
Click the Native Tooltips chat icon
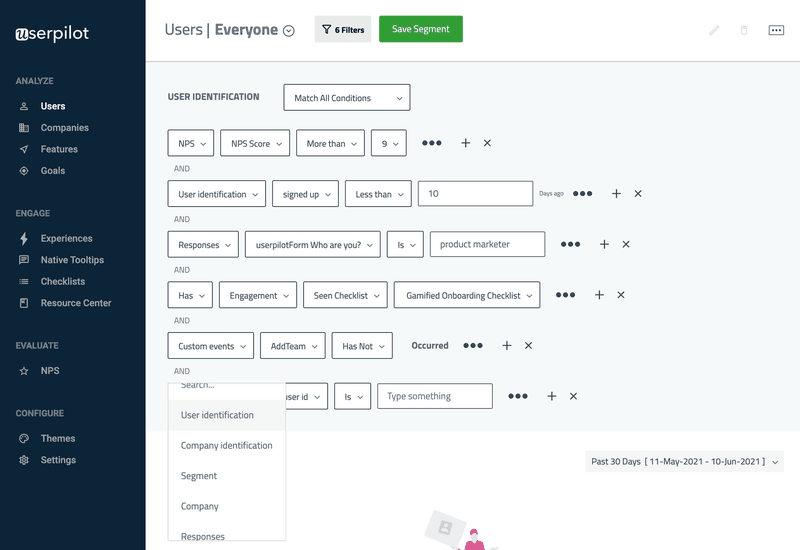point(23,260)
